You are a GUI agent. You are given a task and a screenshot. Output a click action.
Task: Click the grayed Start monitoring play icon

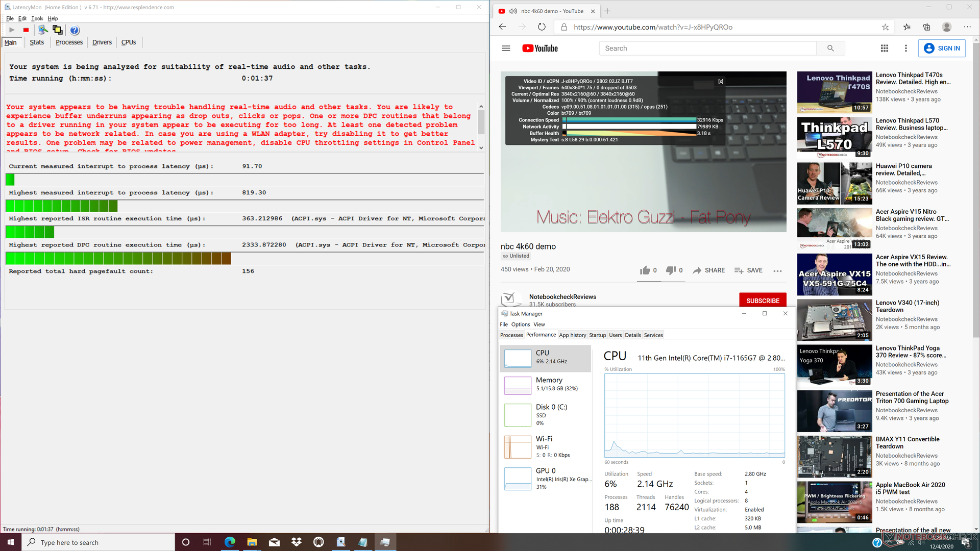pyautogui.click(x=12, y=30)
